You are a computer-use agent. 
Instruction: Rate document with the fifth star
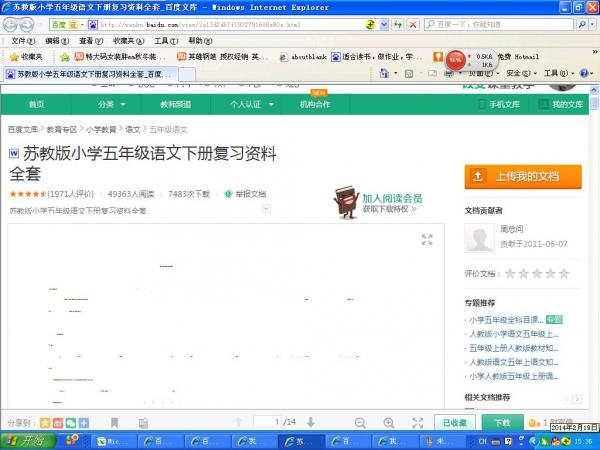coord(564,273)
